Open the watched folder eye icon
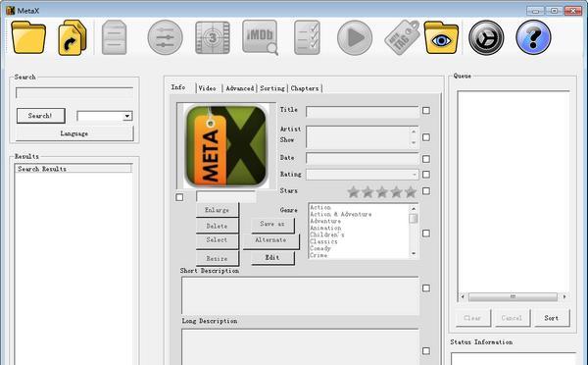 (441, 37)
